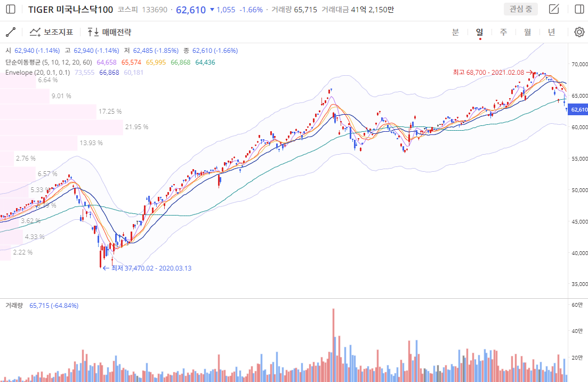
Task: Click the 13.93 % volume profile label
Action: point(91,143)
